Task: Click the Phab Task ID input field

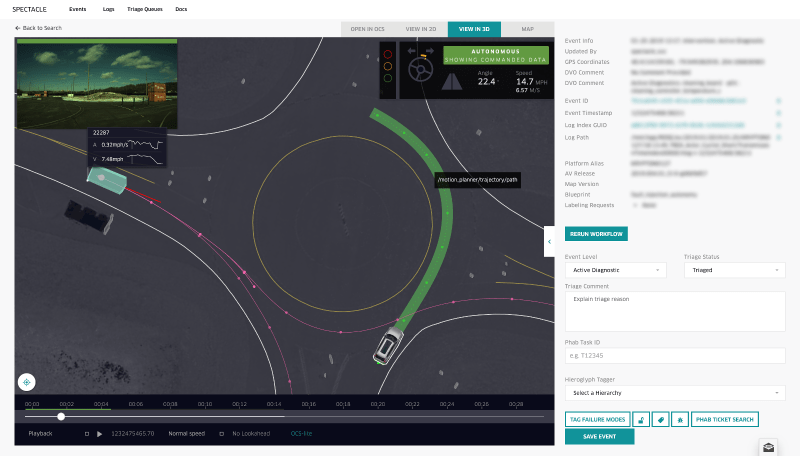Action: coord(675,355)
